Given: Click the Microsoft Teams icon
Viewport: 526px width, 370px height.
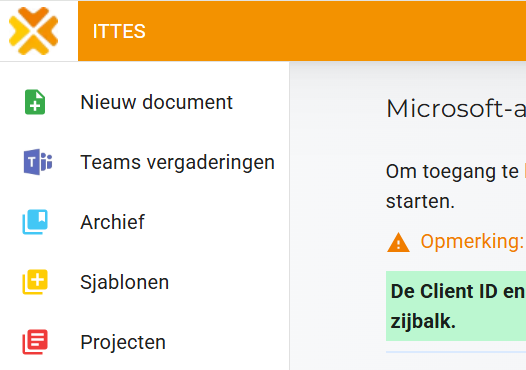Looking at the screenshot, I should tap(38, 162).
